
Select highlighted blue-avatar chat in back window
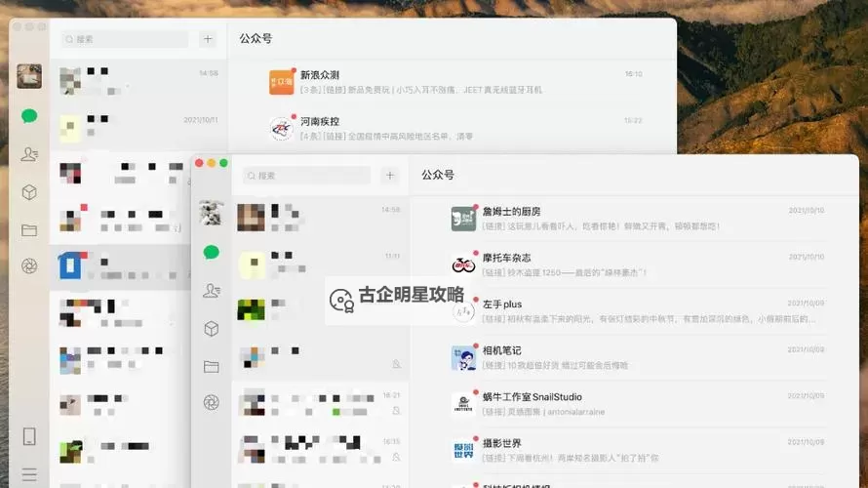121,267
